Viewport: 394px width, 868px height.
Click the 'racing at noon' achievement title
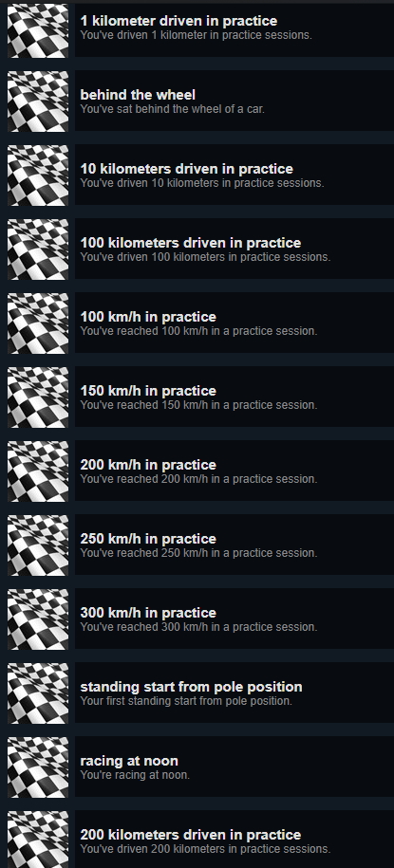click(129, 761)
